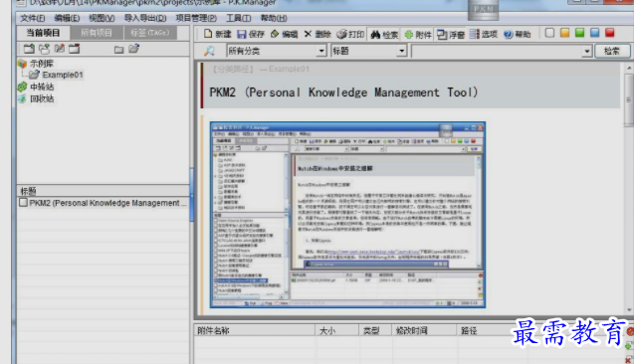Click the search keyword input field

(x=497, y=52)
